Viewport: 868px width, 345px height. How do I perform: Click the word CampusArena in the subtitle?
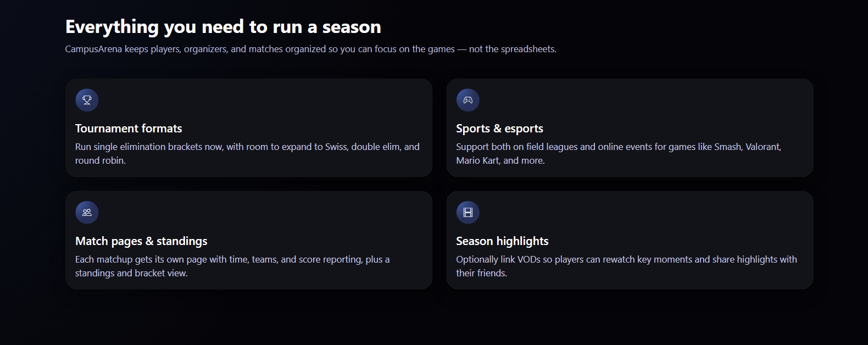(x=93, y=49)
